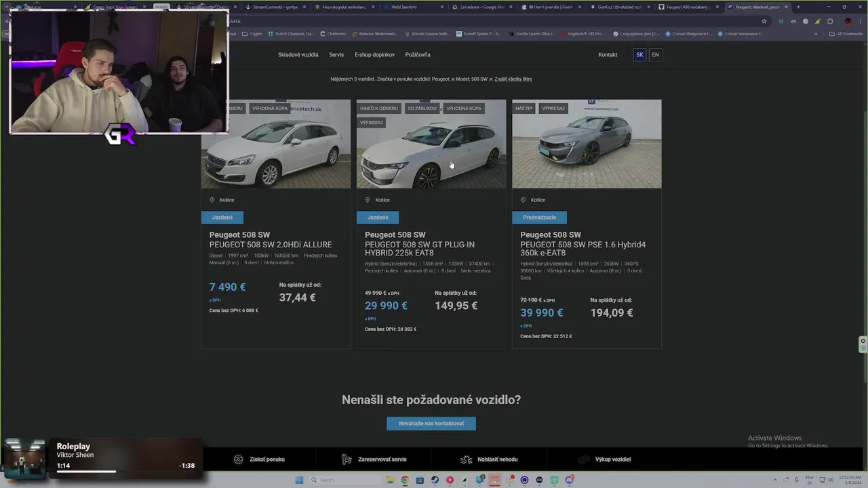
Task: Open the Crypto bookmarks folder
Action: [x=252, y=33]
